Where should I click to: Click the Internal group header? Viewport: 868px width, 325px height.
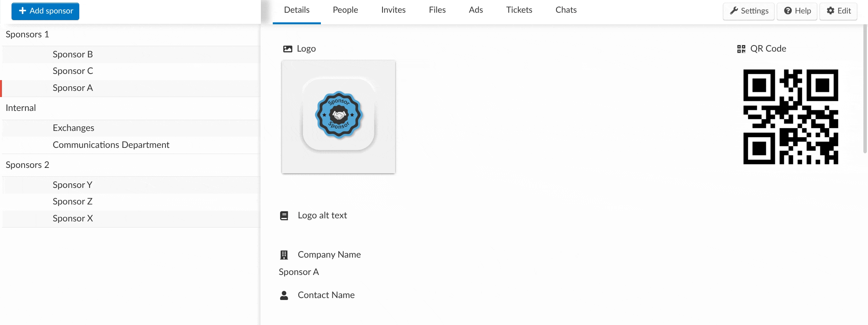pyautogui.click(x=21, y=108)
